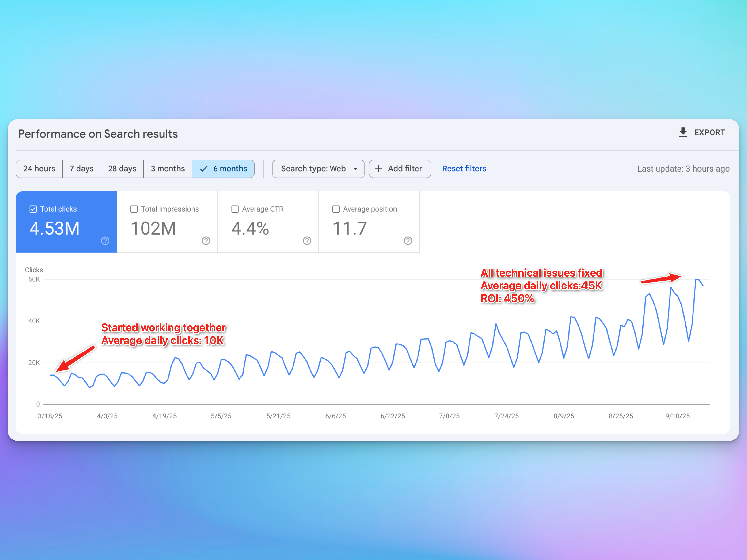
Task: Click the Add filter button
Action: [x=400, y=169]
